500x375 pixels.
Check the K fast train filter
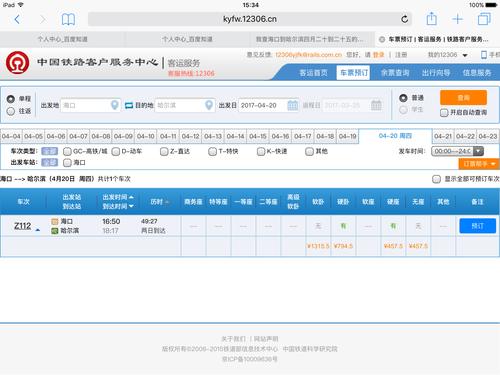(261, 152)
